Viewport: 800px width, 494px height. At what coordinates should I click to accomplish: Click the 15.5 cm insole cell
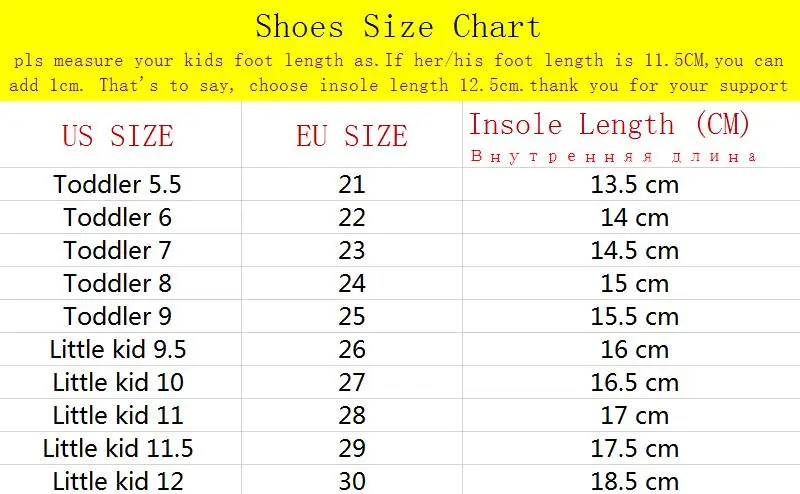(635, 316)
